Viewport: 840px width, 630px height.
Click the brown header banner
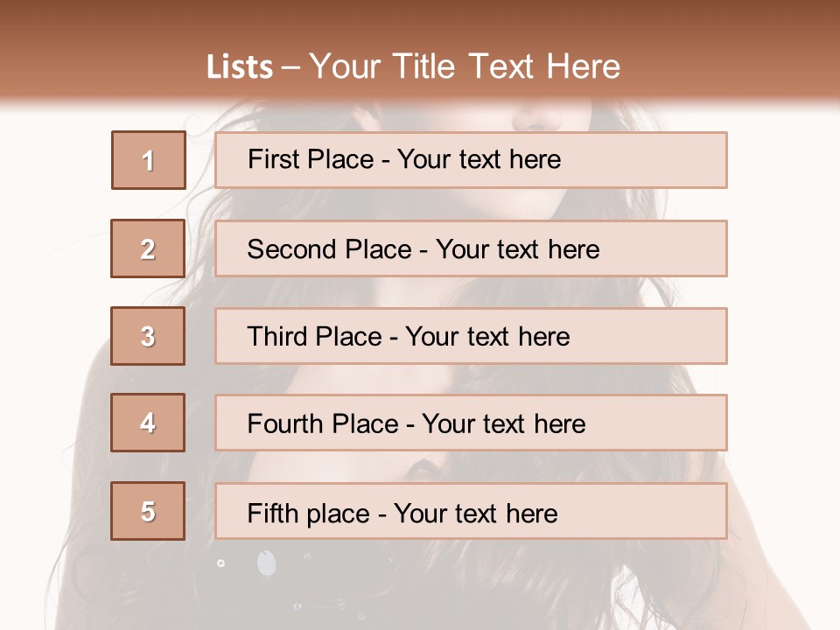point(420,51)
